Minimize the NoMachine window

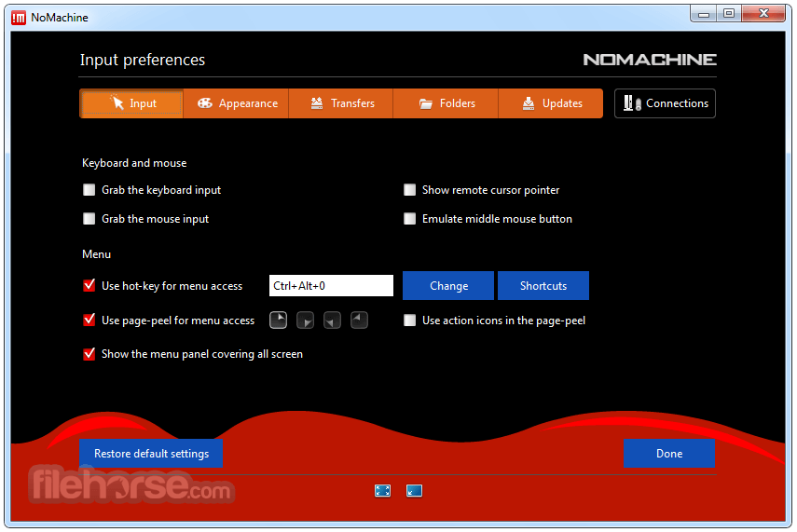pos(704,14)
